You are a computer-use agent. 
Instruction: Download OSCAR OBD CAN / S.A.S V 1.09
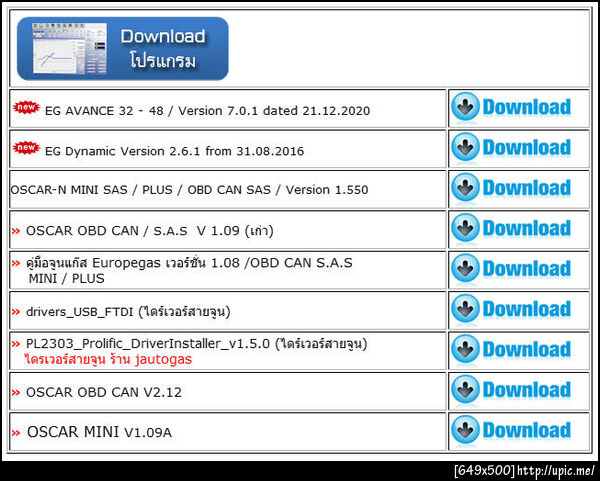(511, 228)
